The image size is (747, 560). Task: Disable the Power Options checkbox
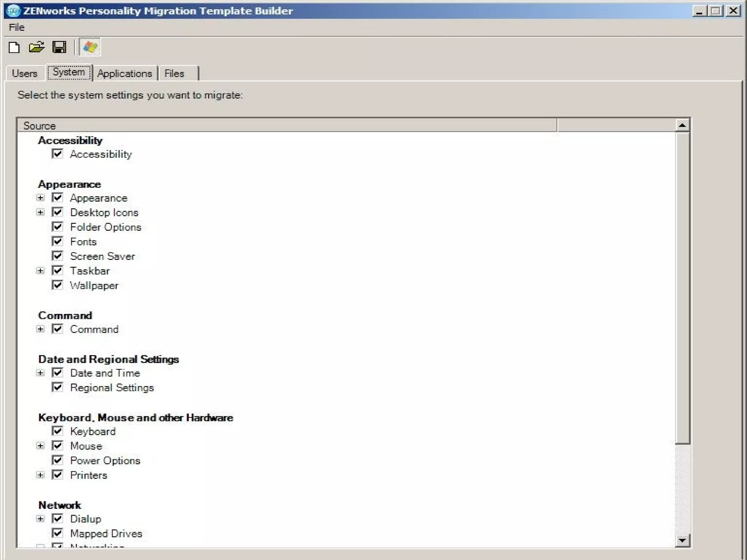coord(57,460)
